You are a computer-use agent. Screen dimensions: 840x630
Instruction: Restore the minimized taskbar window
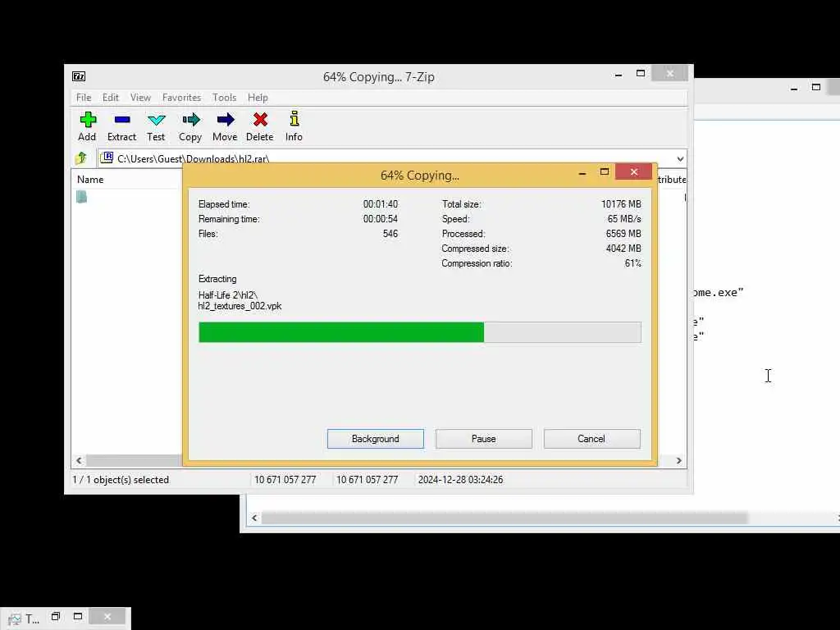tap(55, 617)
